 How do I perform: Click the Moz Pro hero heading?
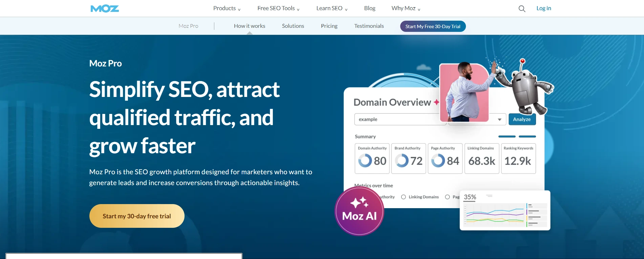[x=105, y=63]
